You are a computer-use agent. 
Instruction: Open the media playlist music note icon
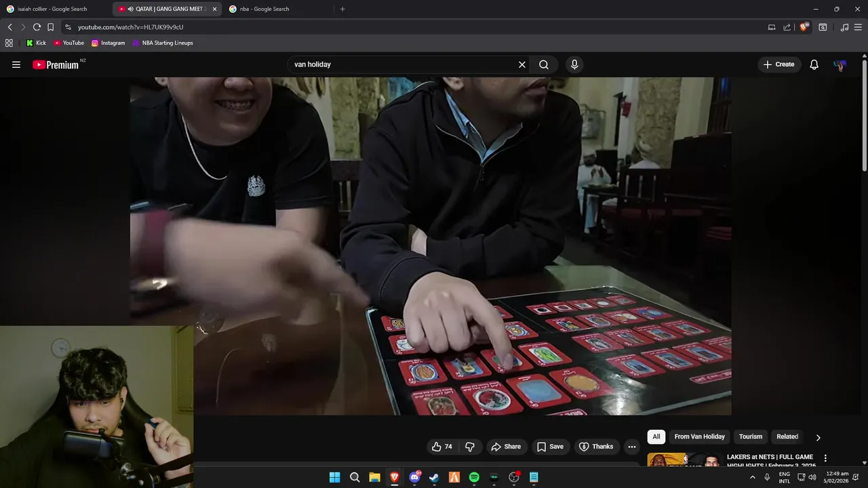pos(844,27)
